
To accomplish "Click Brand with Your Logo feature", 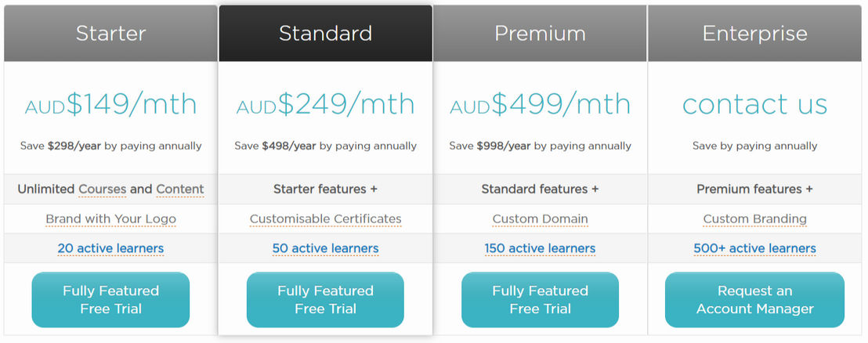I will point(110,219).
